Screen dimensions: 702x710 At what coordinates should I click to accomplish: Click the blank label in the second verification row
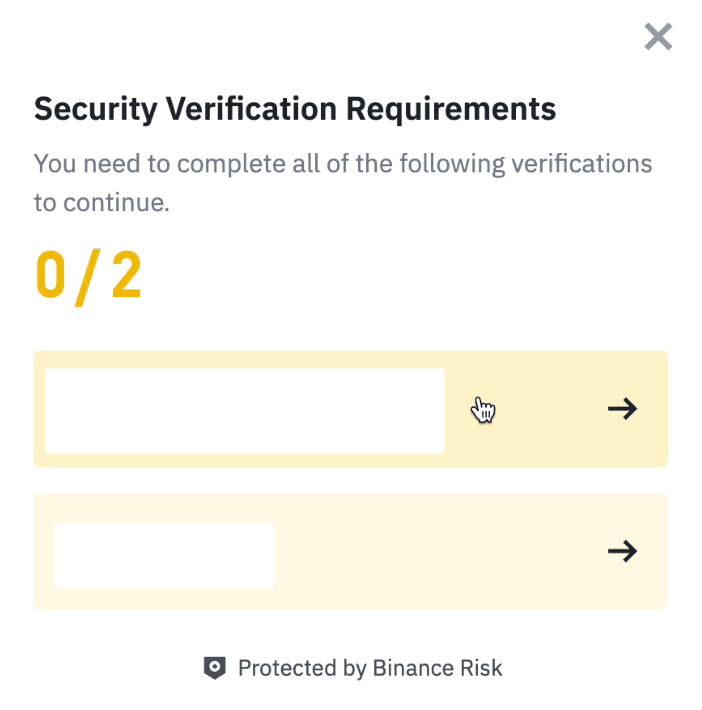[x=163, y=555]
